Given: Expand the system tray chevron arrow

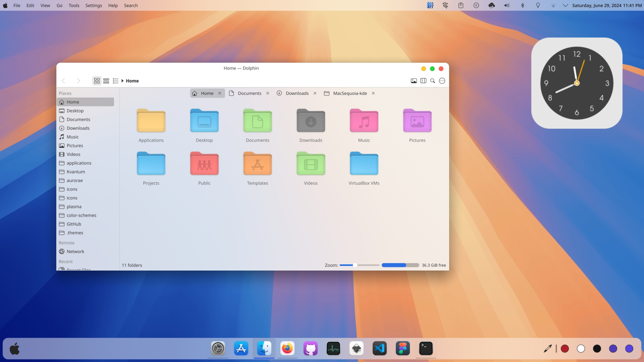Looking at the screenshot, I should tap(565, 5).
